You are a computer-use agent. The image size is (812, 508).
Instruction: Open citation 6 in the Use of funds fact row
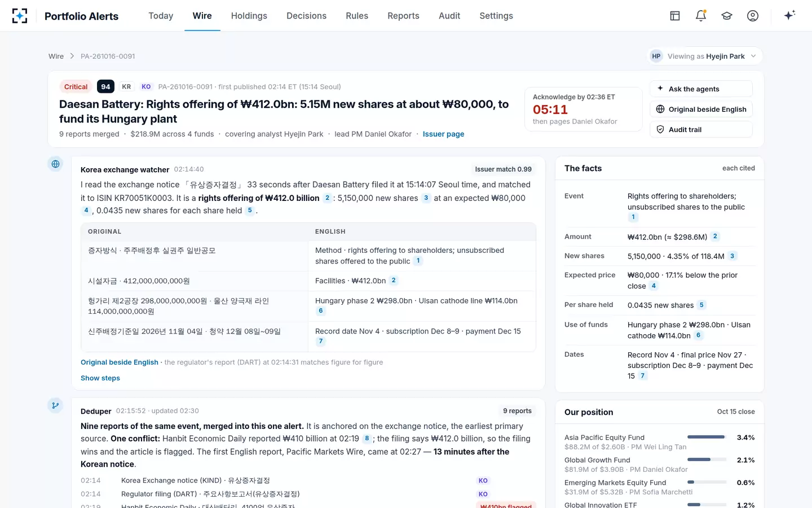tap(698, 335)
